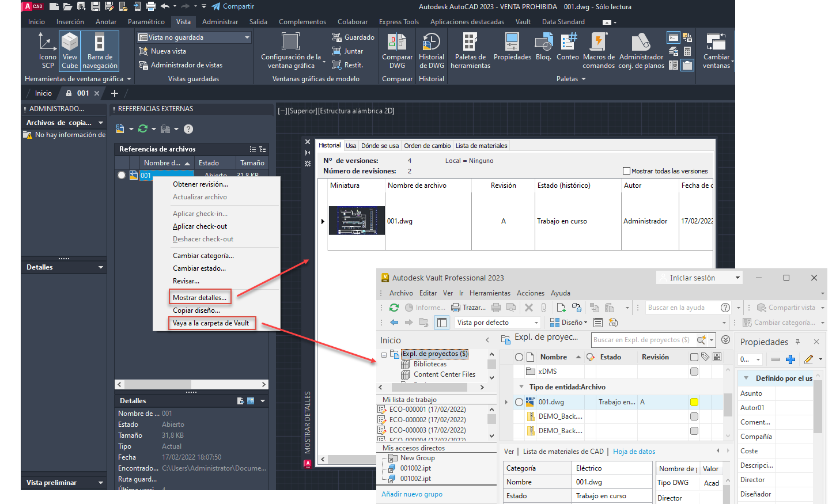Viewport: 836px width, 504px height.
Task: Click the Print icon in quick access toolbar
Action: 151,6
